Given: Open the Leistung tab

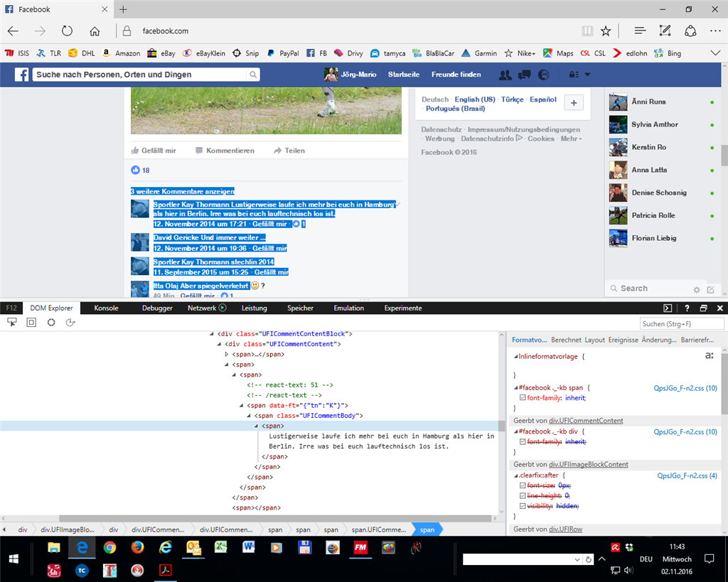Looking at the screenshot, I should 254,308.
